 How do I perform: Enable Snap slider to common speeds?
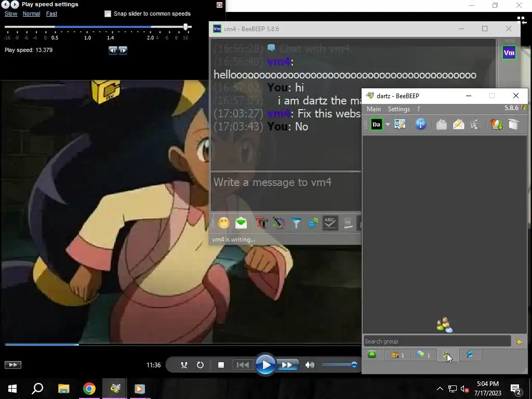point(108,14)
